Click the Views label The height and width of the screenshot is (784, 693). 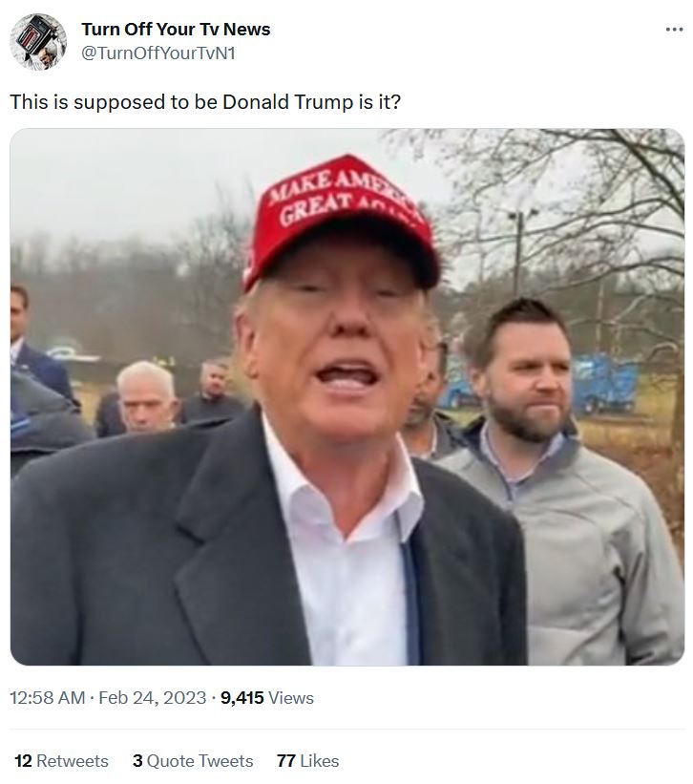(x=291, y=697)
